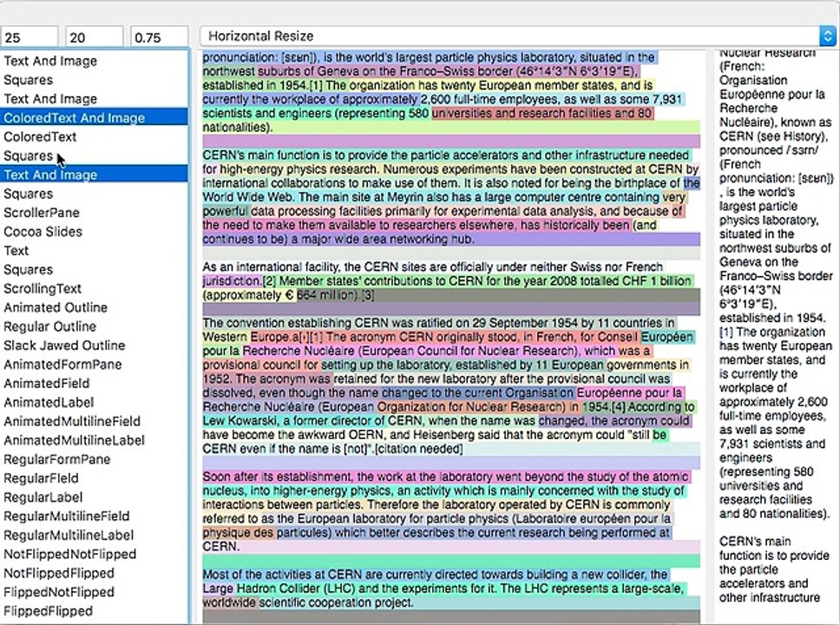The width and height of the screenshot is (840, 625).
Task: Select Cocoa Slides in the list
Action: (x=95, y=232)
